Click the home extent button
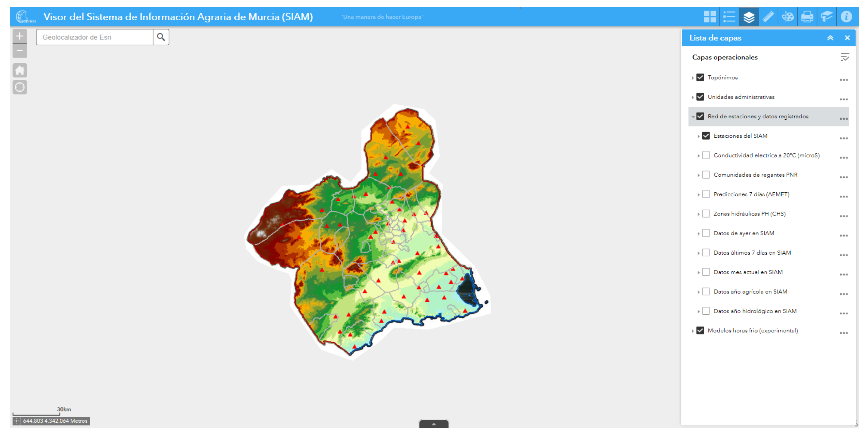The height and width of the screenshot is (435, 868). (x=20, y=71)
